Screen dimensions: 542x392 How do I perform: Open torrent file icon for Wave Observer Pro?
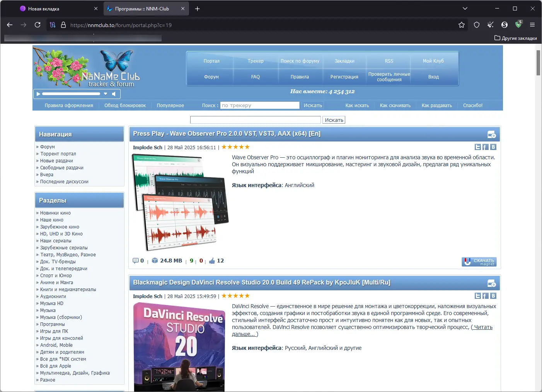492,135
